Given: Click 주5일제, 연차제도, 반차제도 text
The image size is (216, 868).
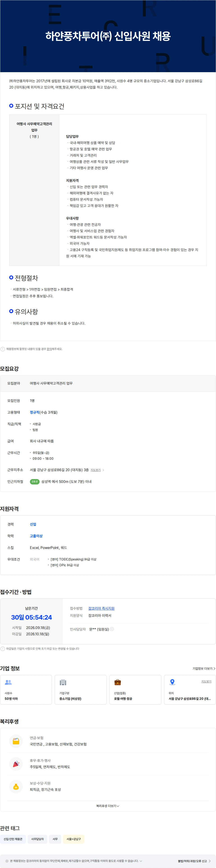Looking at the screenshot, I should click(50, 767).
